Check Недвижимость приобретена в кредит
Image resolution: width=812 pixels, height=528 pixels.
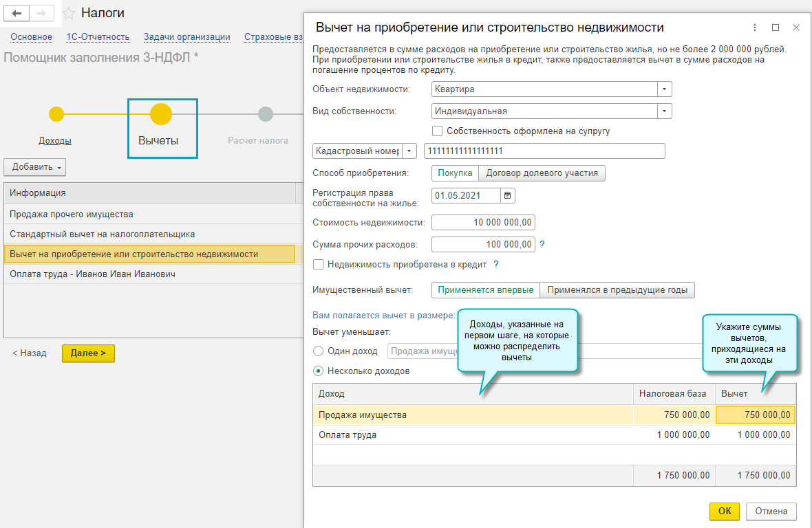pyautogui.click(x=318, y=264)
